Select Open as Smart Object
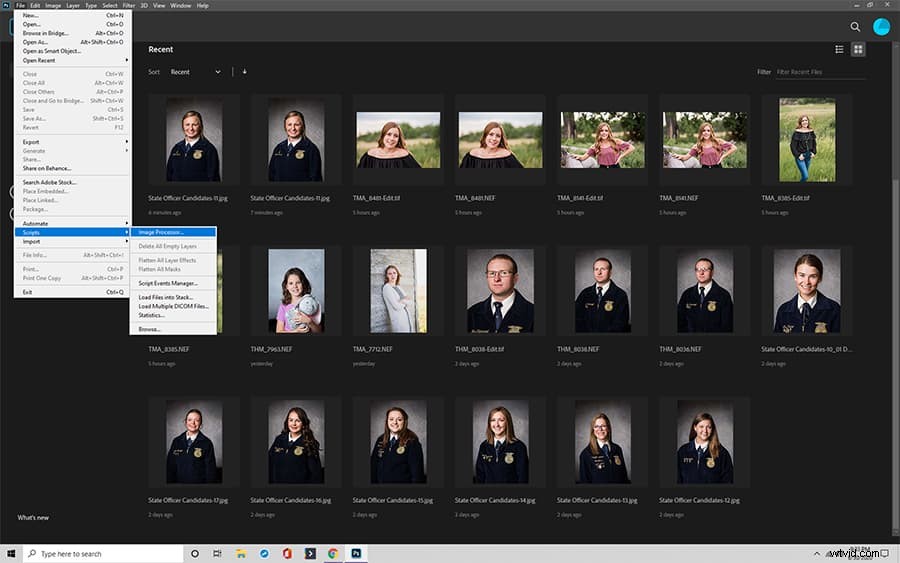This screenshot has height=563, width=900. coord(72,51)
